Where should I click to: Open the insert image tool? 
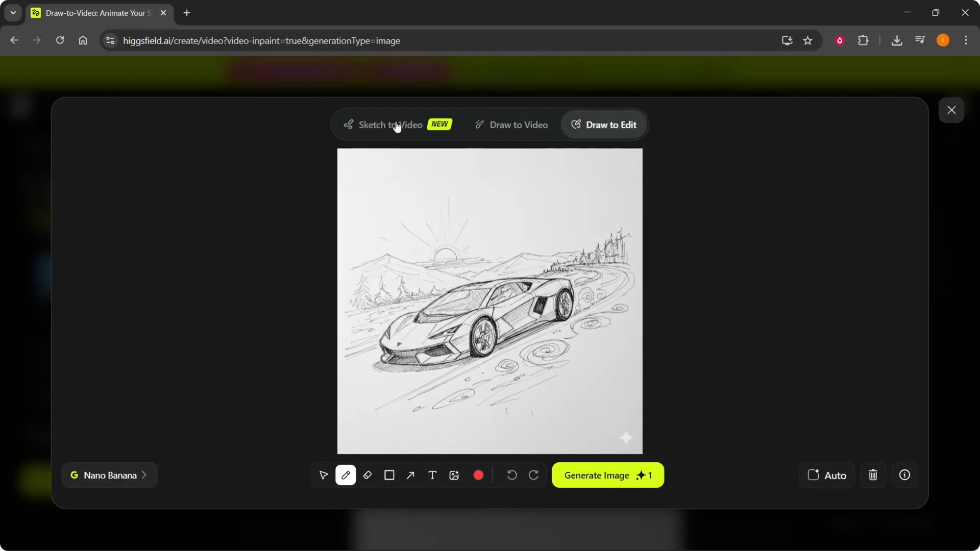454,475
